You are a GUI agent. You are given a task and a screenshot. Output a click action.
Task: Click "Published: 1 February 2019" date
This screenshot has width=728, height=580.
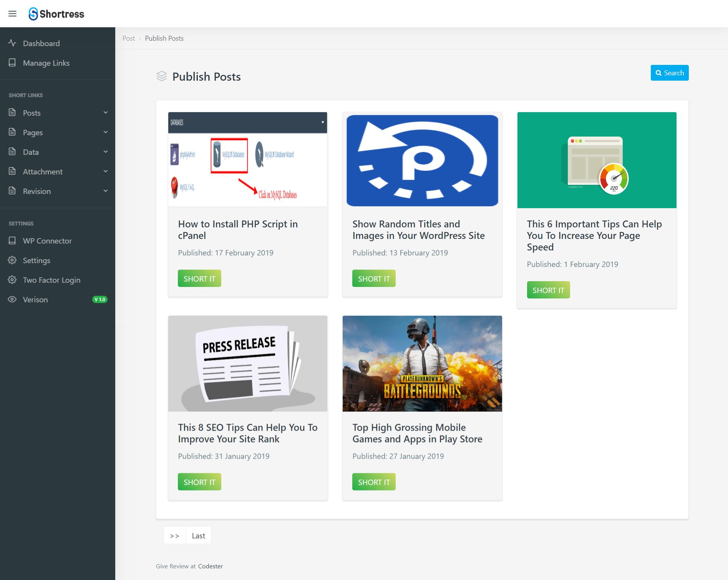[x=572, y=264]
